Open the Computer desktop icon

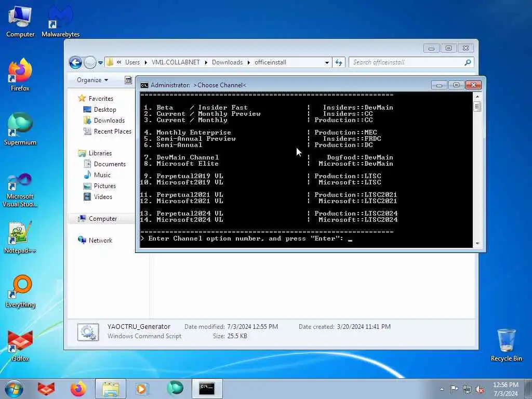[20, 22]
